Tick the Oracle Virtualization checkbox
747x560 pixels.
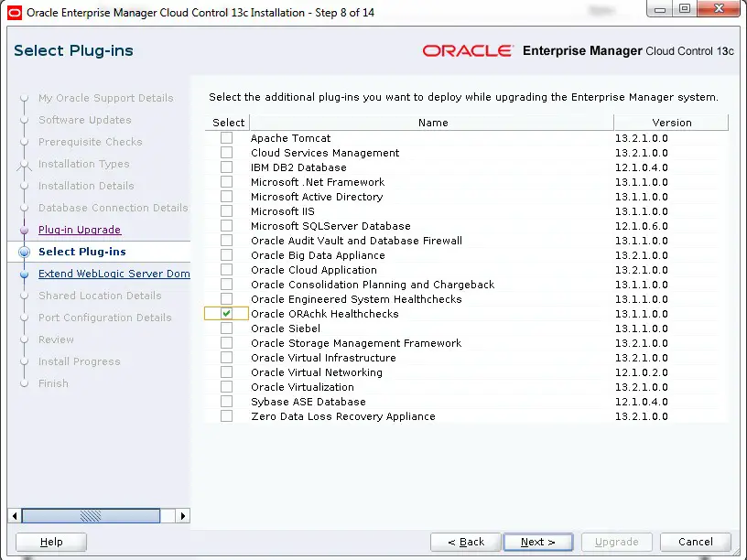coord(226,387)
